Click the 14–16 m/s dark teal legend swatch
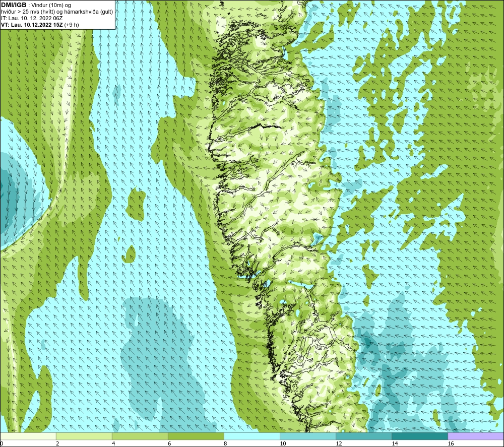 pyautogui.click(x=420, y=436)
